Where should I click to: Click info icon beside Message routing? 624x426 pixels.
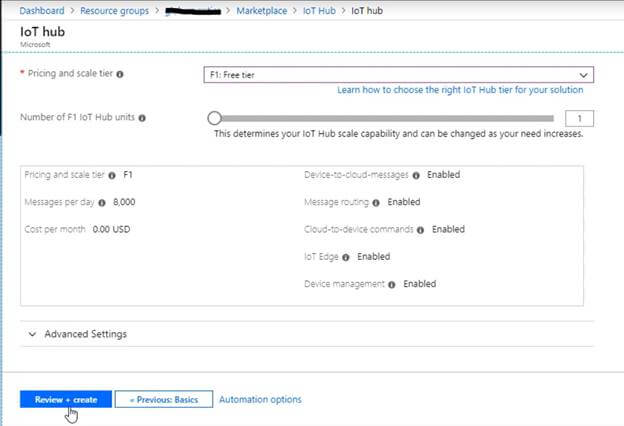pyautogui.click(x=376, y=203)
